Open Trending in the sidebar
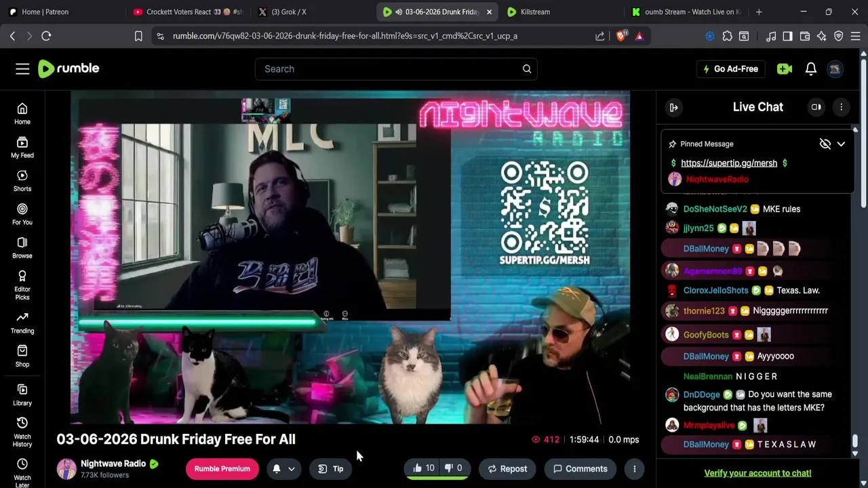This screenshot has height=488, width=868. (x=22, y=323)
